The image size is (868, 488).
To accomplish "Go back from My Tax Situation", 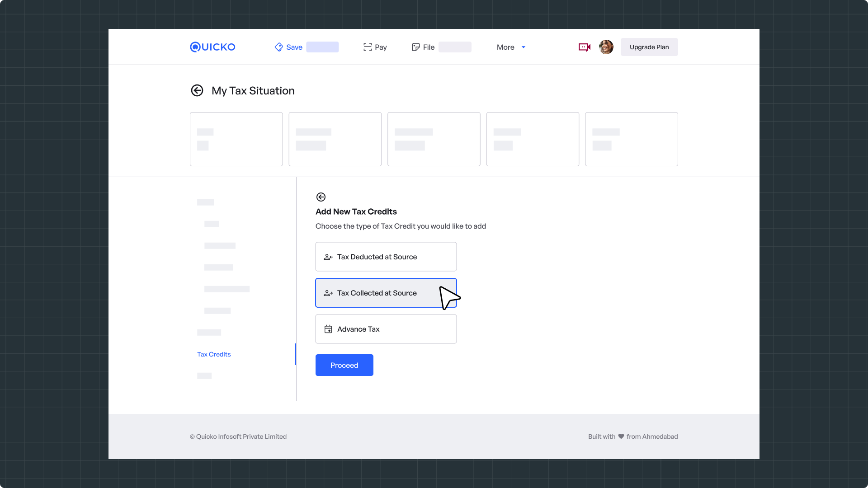I will (x=197, y=90).
